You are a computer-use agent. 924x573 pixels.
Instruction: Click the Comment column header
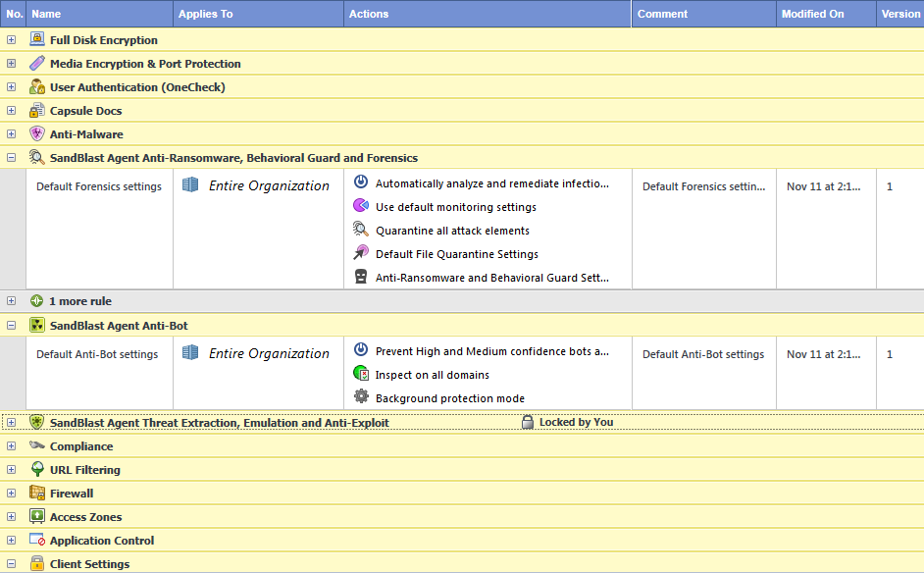coord(704,14)
